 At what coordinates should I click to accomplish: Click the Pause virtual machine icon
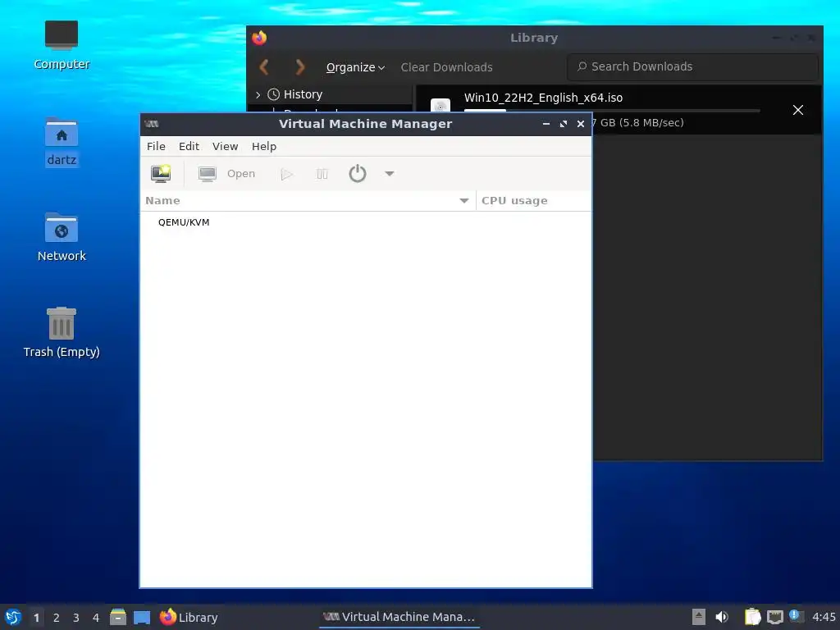pos(322,174)
